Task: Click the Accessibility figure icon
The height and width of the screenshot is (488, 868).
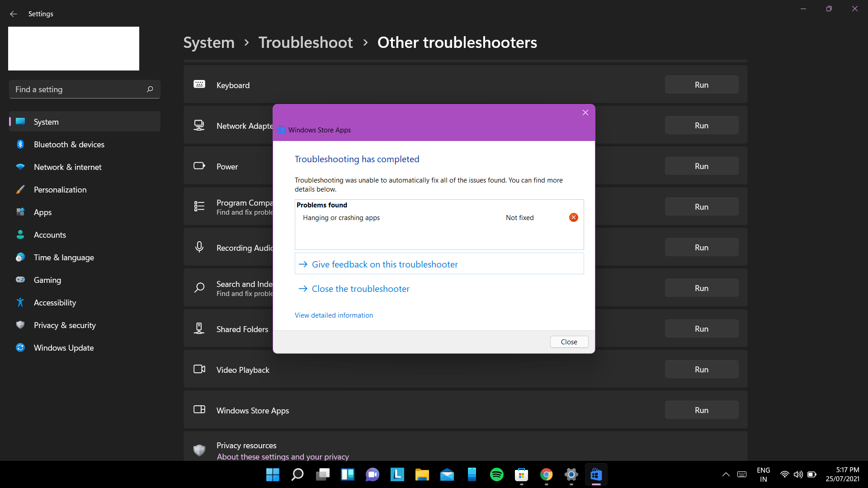Action: coord(20,302)
